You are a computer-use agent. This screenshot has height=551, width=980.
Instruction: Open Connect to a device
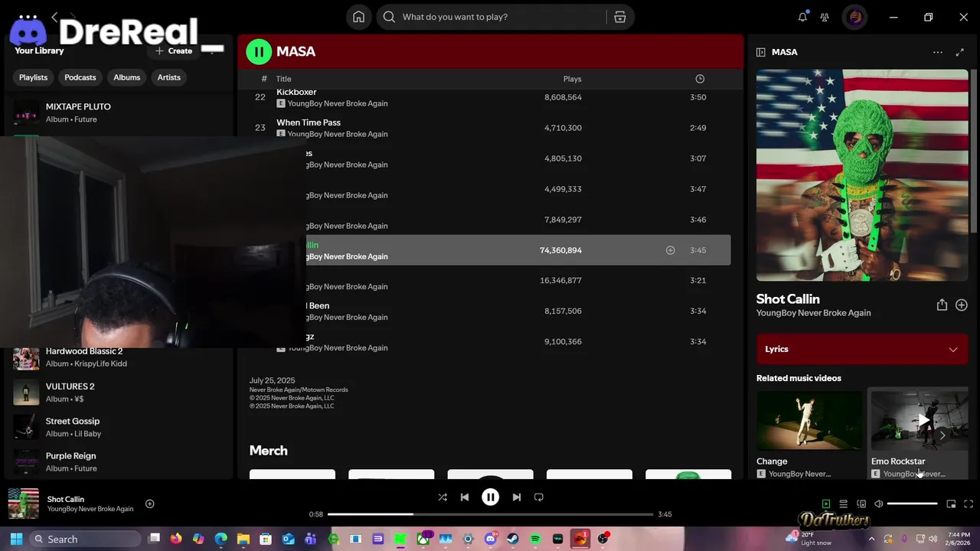point(861,504)
